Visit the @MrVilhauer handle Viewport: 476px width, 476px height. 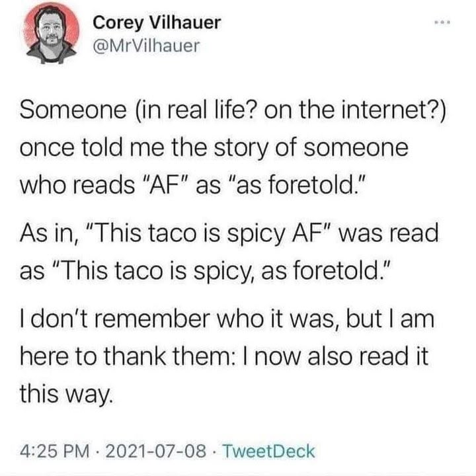click(x=145, y=46)
